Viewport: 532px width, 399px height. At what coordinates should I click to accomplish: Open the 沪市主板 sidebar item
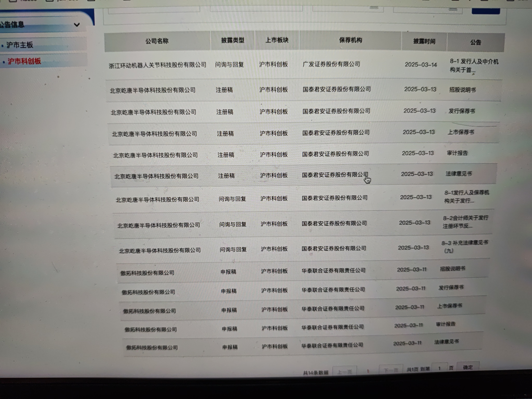tap(20, 45)
